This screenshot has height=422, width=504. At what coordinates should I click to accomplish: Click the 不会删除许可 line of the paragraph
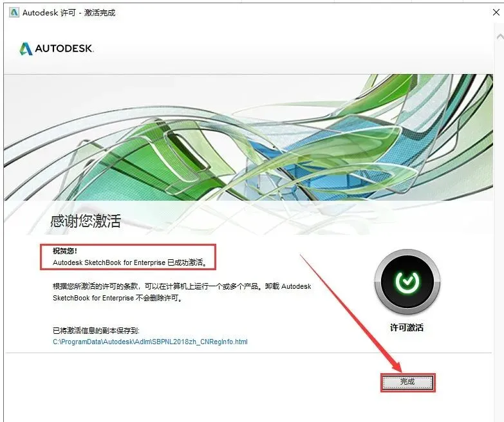pos(118,298)
